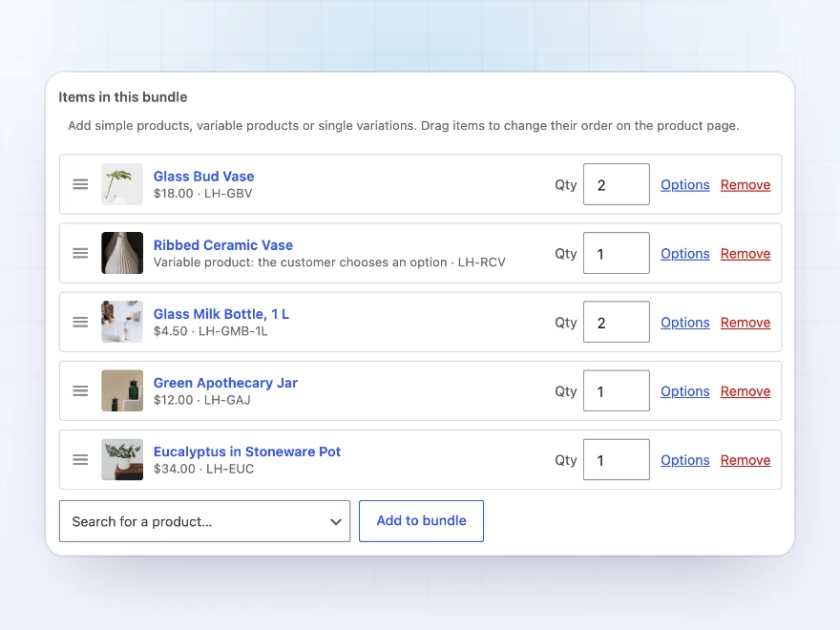Remove Eucalyptus in Stoneware Pot from bundle
The width and height of the screenshot is (840, 630).
click(x=745, y=460)
